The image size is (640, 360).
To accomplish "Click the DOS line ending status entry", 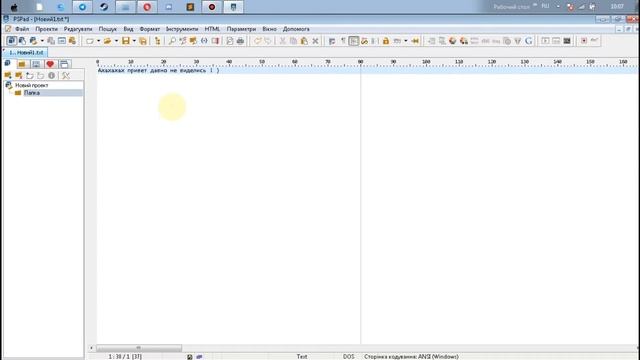I will pyautogui.click(x=349, y=357).
